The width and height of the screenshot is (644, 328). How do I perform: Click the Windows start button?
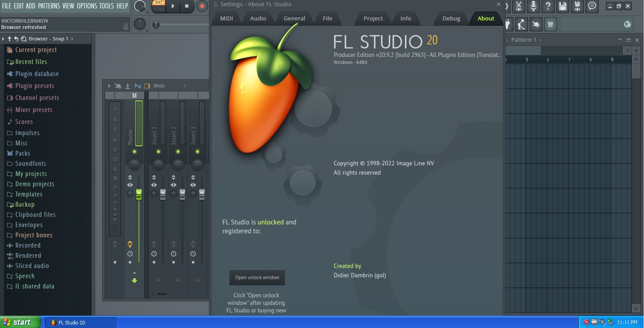(x=20, y=322)
